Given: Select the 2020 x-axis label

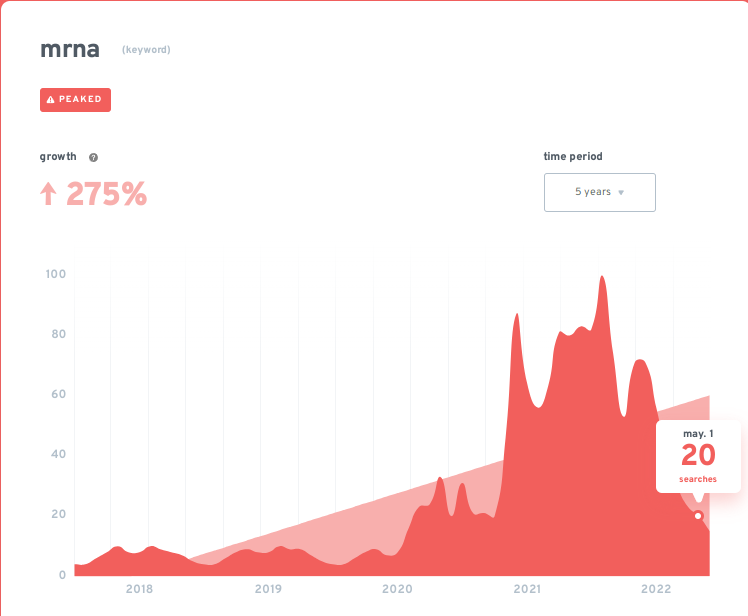Looking at the screenshot, I should point(397,590).
